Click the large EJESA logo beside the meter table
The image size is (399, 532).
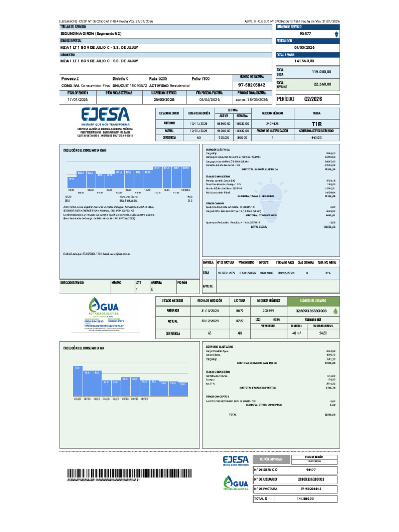(105, 114)
